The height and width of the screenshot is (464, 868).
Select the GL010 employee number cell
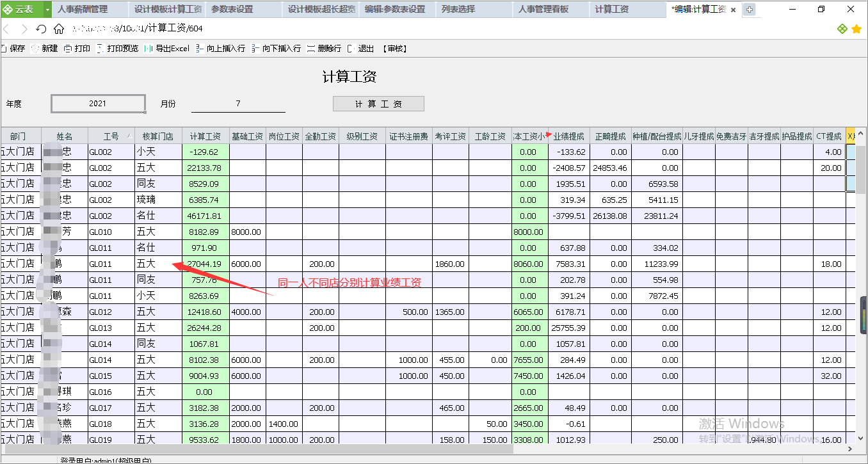[111, 232]
